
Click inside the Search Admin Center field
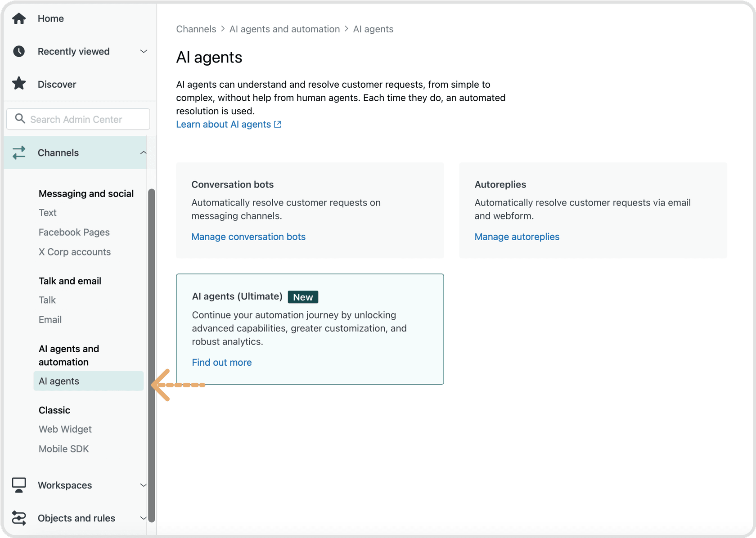(76, 119)
